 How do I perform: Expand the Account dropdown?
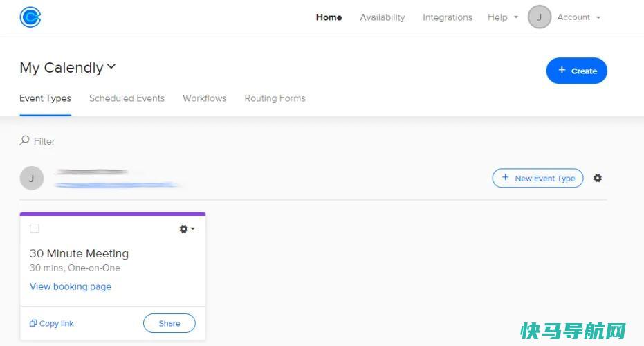[579, 17]
